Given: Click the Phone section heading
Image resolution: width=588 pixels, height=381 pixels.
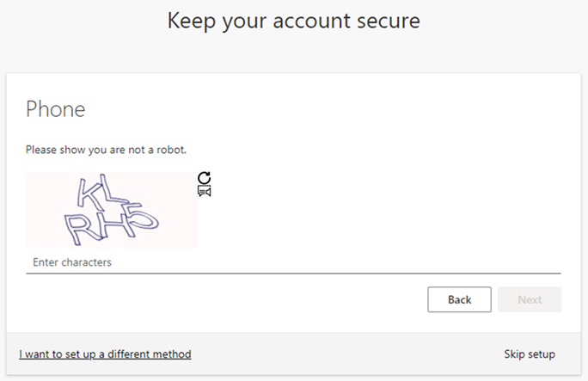Looking at the screenshot, I should point(56,109).
